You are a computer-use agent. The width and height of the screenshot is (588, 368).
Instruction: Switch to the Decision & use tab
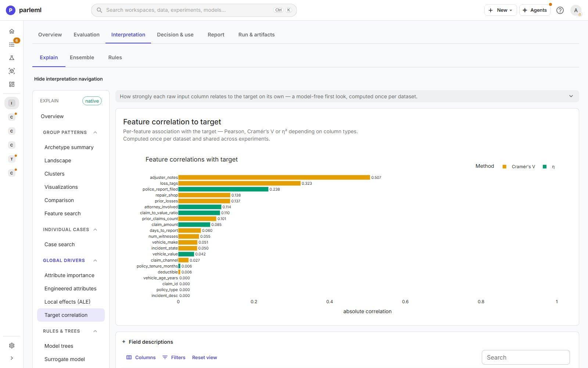[x=175, y=35]
